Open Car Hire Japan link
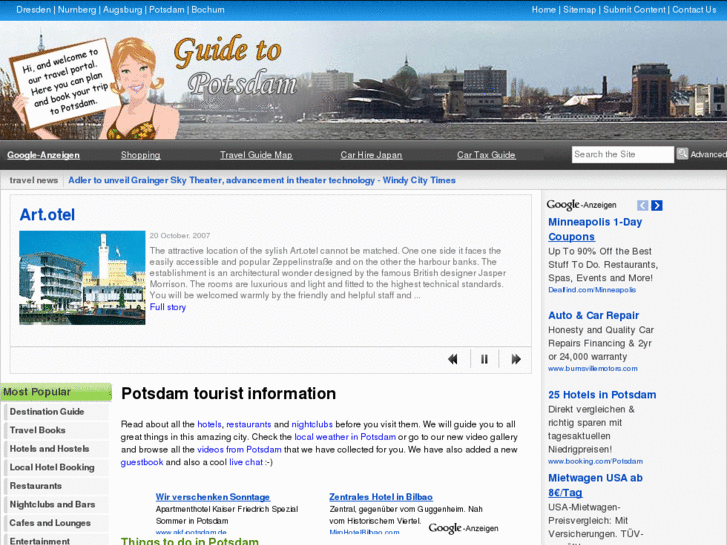727x545 pixels. point(371,155)
